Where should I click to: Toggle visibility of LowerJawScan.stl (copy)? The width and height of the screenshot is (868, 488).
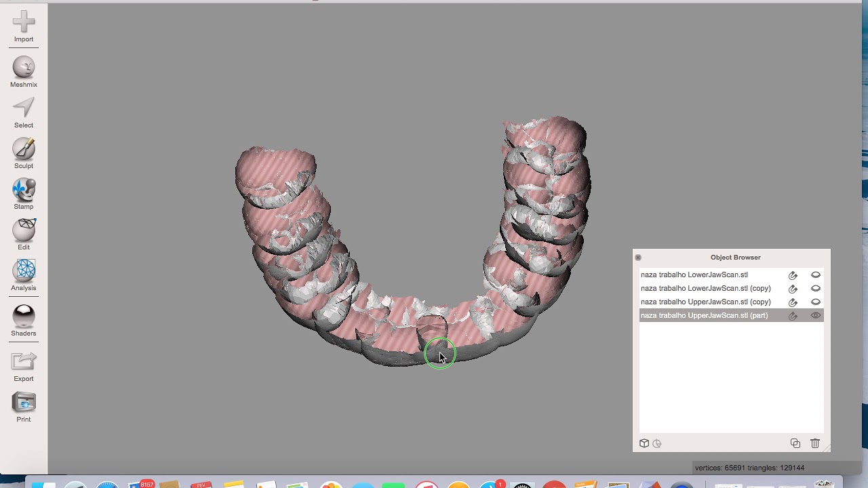coord(816,289)
